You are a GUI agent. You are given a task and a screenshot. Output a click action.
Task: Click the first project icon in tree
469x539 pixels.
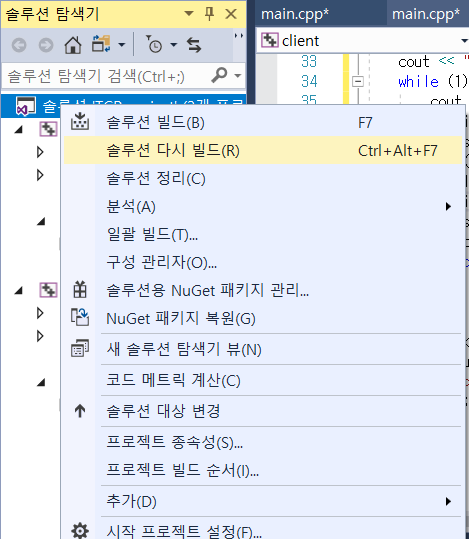coord(48,129)
